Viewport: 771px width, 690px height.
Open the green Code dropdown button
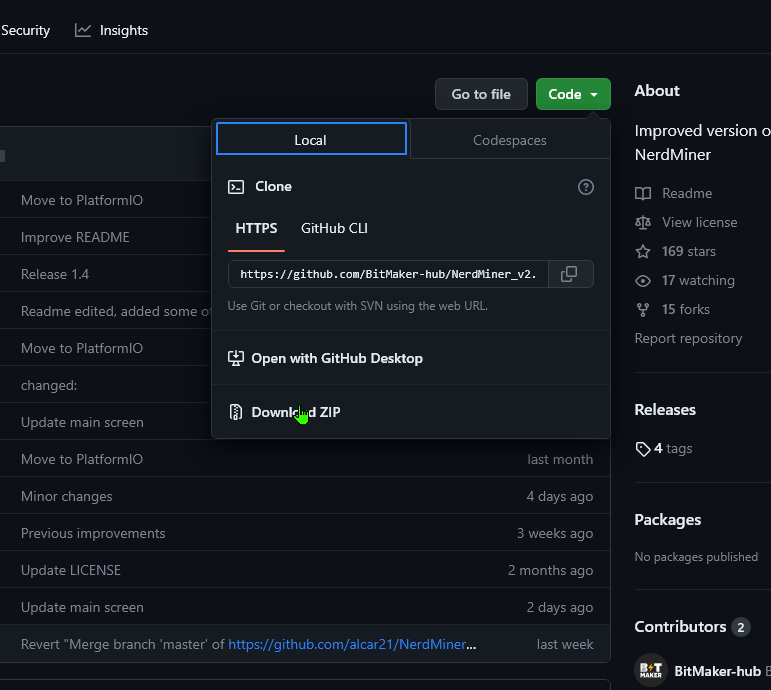pyautogui.click(x=573, y=94)
